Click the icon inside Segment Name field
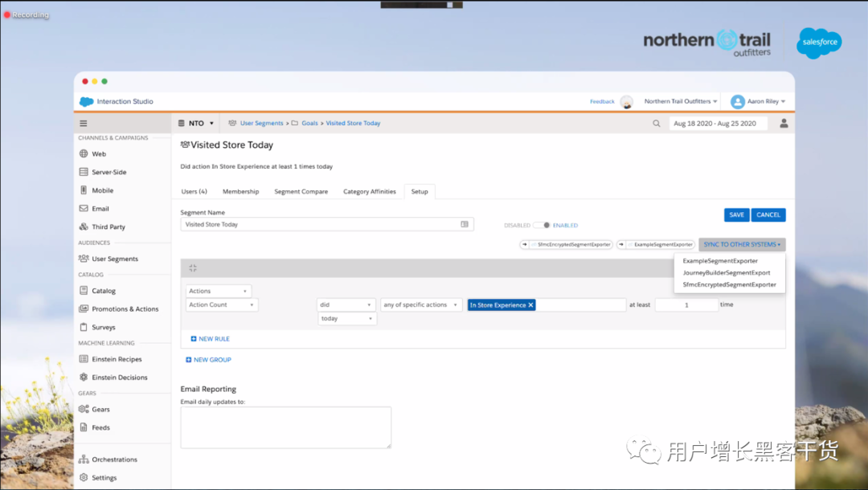Screen dimensions: 868x490 pyautogui.click(x=465, y=224)
